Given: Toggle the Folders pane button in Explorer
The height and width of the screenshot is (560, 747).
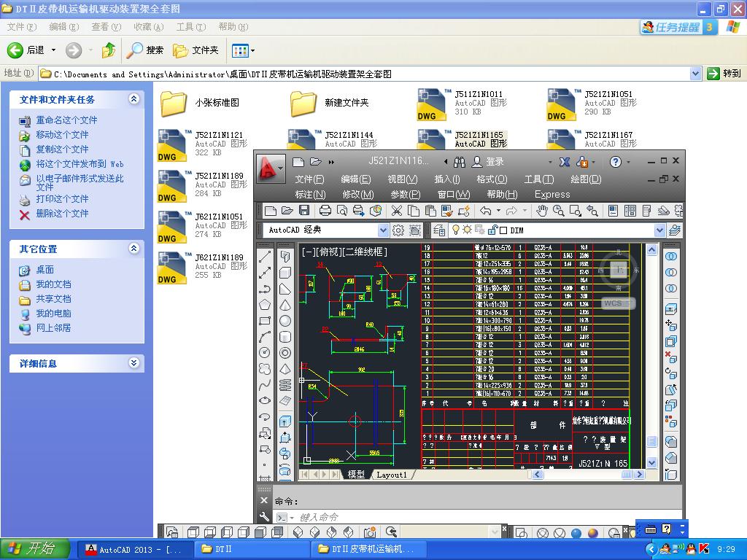Looking at the screenshot, I should pyautogui.click(x=196, y=50).
